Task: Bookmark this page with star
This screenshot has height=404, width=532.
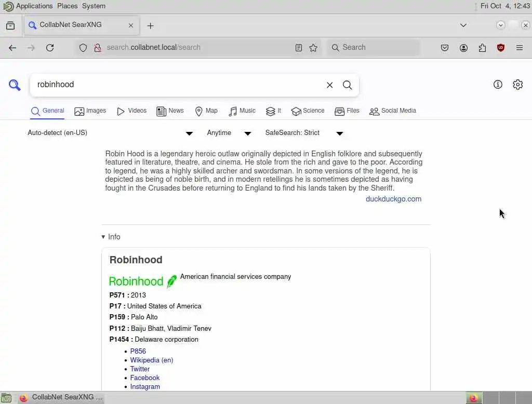Action: tap(313, 48)
